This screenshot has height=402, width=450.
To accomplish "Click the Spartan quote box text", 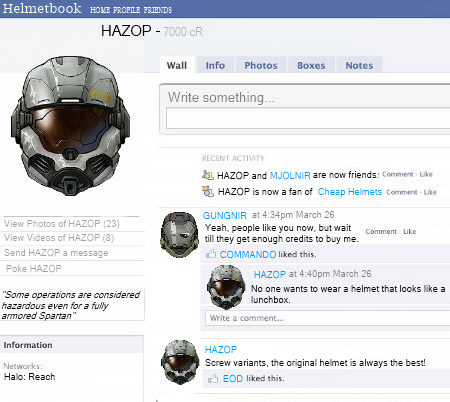I will (71, 305).
